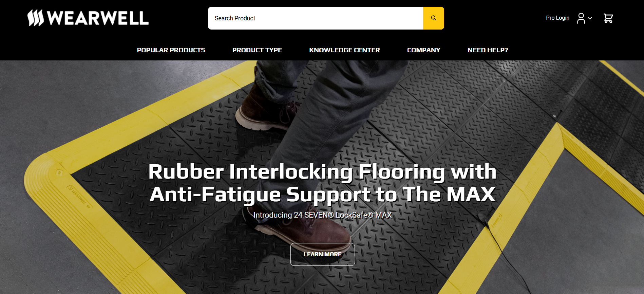Open the KNOWLEDGE CENTER menu

344,50
